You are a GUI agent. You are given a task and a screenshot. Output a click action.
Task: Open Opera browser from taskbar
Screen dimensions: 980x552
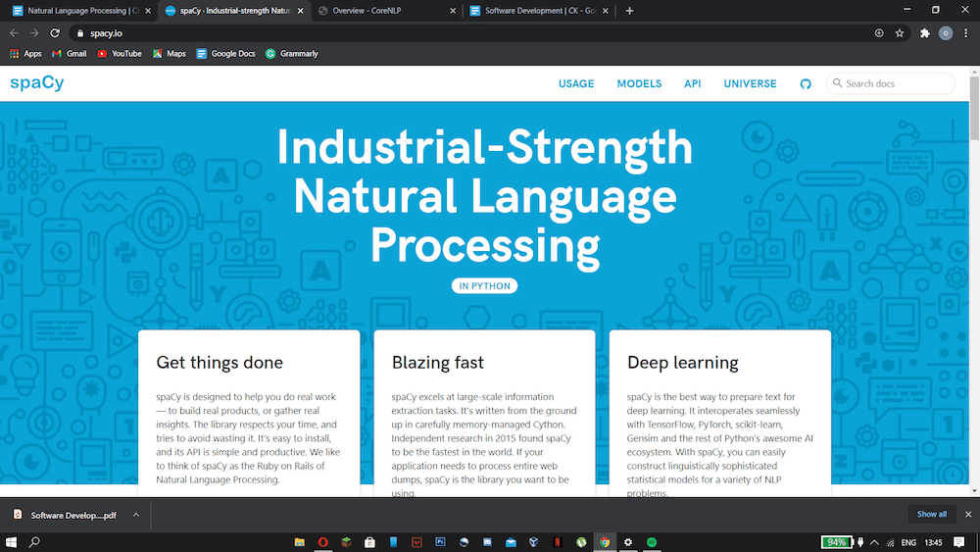pyautogui.click(x=322, y=542)
